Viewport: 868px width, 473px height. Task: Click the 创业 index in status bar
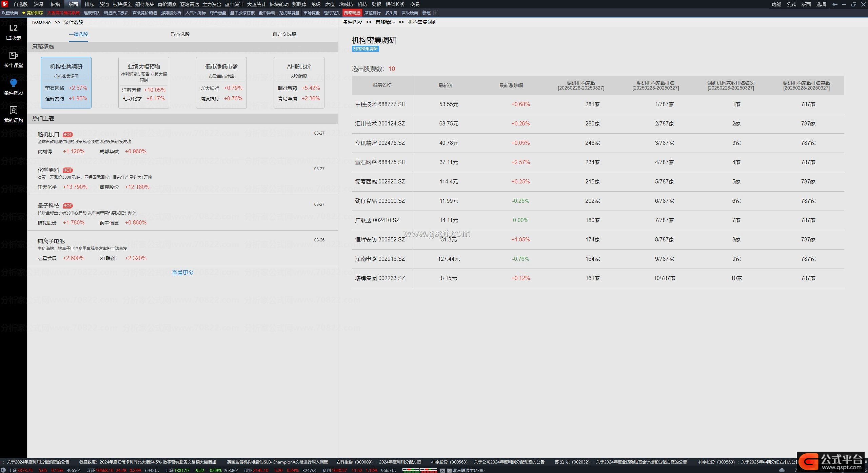248,470
